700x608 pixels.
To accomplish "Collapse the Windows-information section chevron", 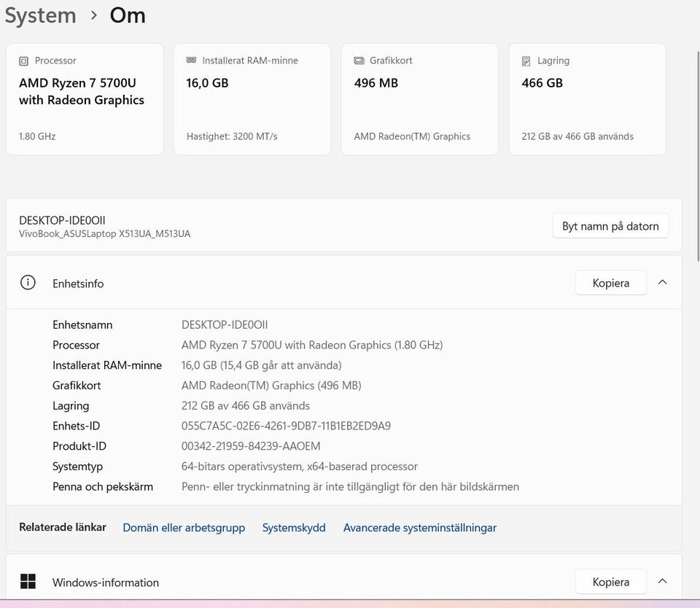I will point(663,581).
